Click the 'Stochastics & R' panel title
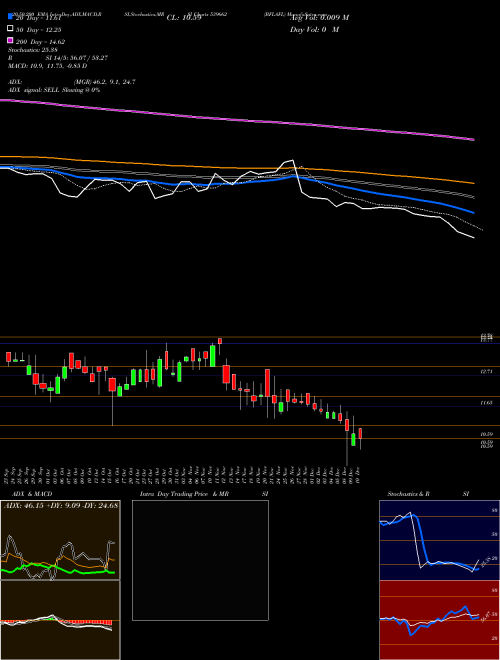Image resolution: width=500 pixels, height=660 pixels. click(x=409, y=494)
